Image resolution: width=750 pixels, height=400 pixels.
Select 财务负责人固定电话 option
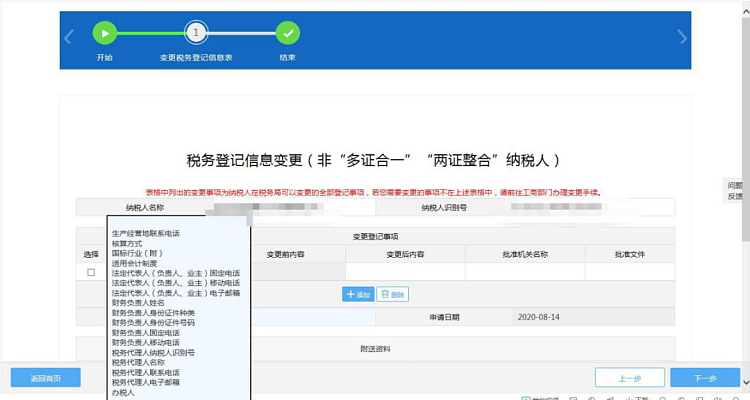coord(145,333)
